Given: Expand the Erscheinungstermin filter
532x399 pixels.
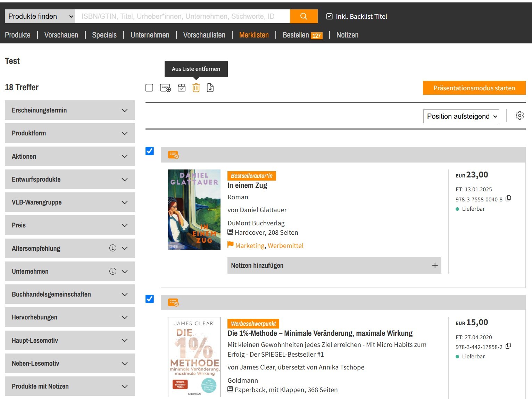Looking at the screenshot, I should click(x=70, y=110).
